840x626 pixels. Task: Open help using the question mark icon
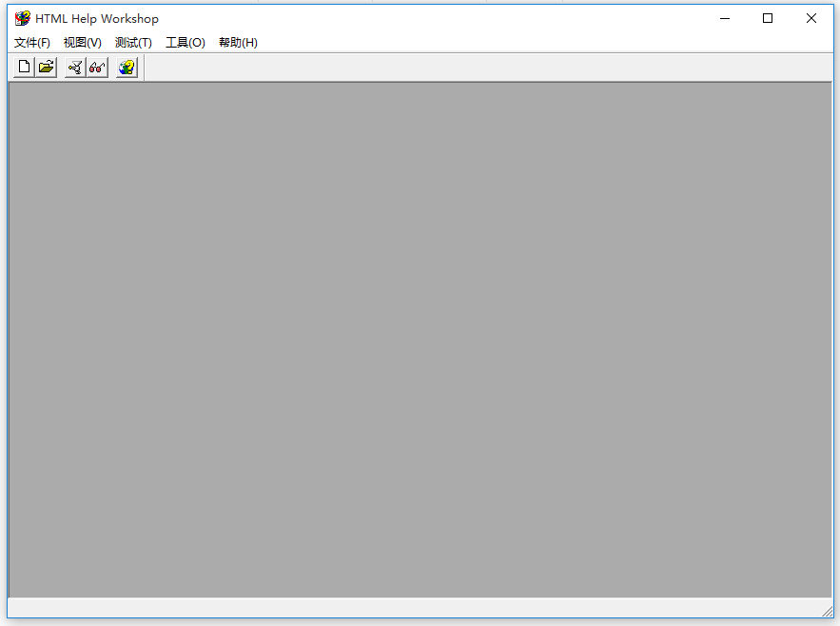click(x=126, y=67)
